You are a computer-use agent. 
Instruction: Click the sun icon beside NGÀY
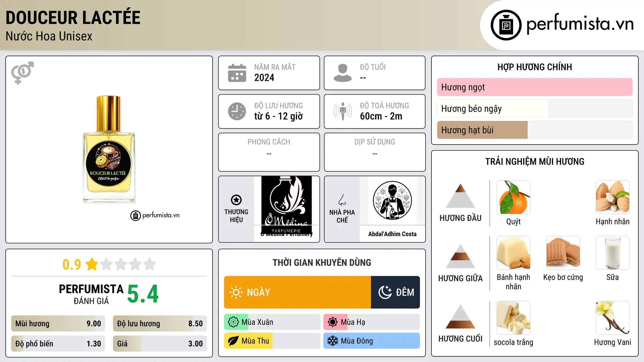point(236,292)
